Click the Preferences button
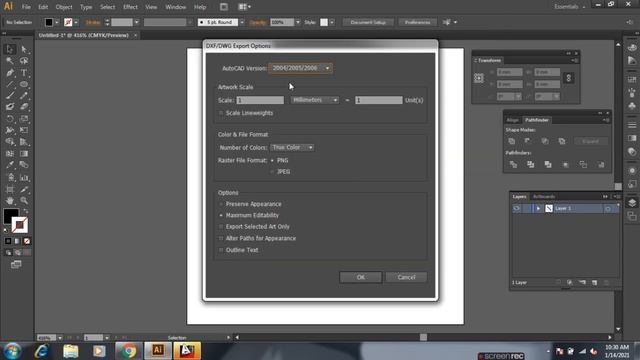640x360 pixels. [x=418, y=22]
